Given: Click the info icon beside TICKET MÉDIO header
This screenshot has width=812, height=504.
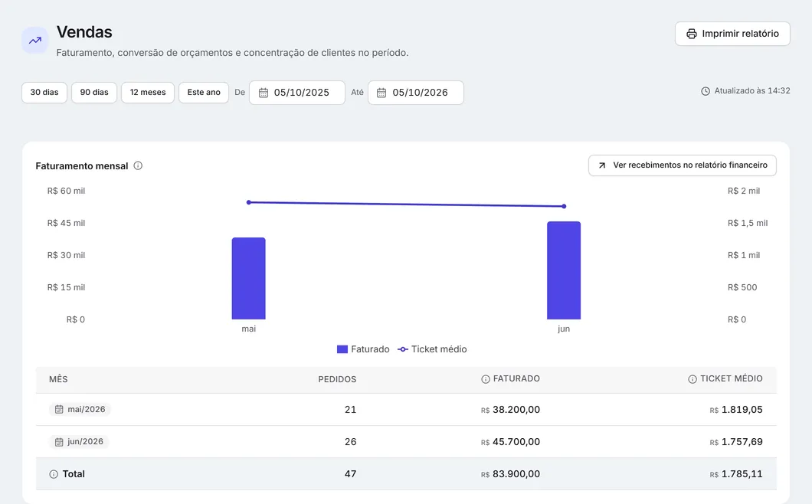Looking at the screenshot, I should [692, 379].
